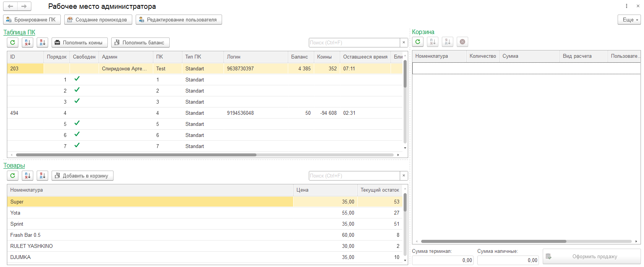The image size is (644, 267).
Task: Focus the Таблица ПК search field
Action: pos(354,42)
